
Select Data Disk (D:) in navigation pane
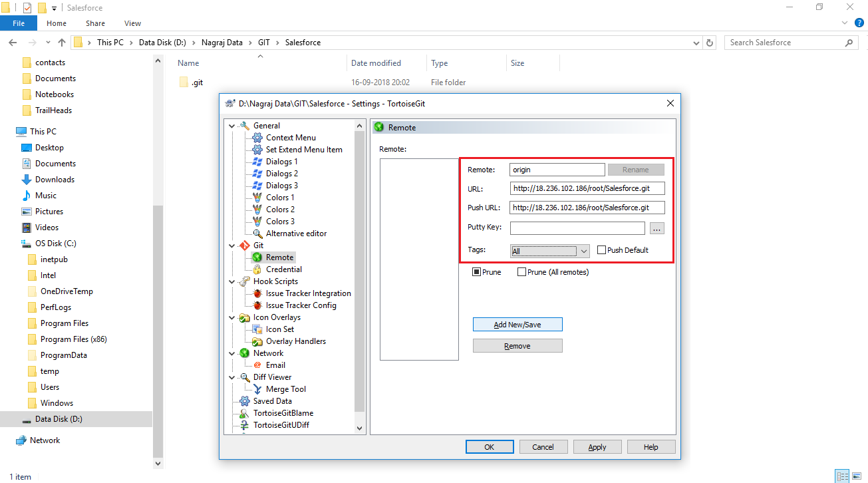click(59, 419)
